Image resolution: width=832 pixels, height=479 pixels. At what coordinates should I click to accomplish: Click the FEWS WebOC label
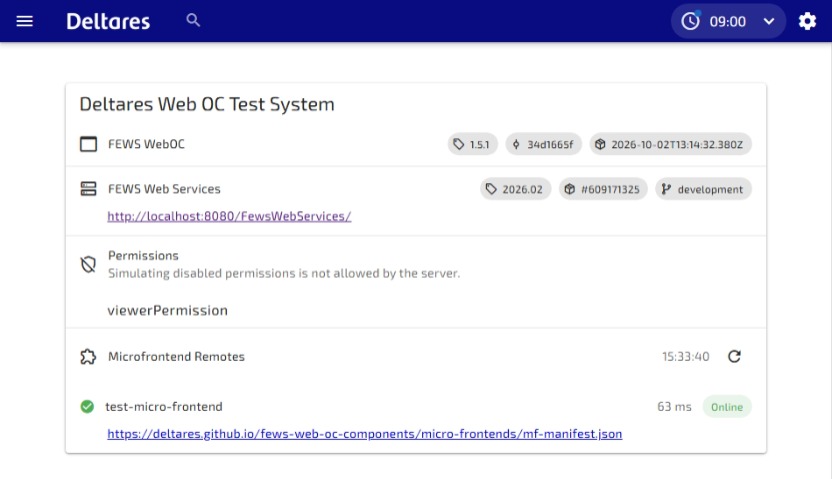146,144
